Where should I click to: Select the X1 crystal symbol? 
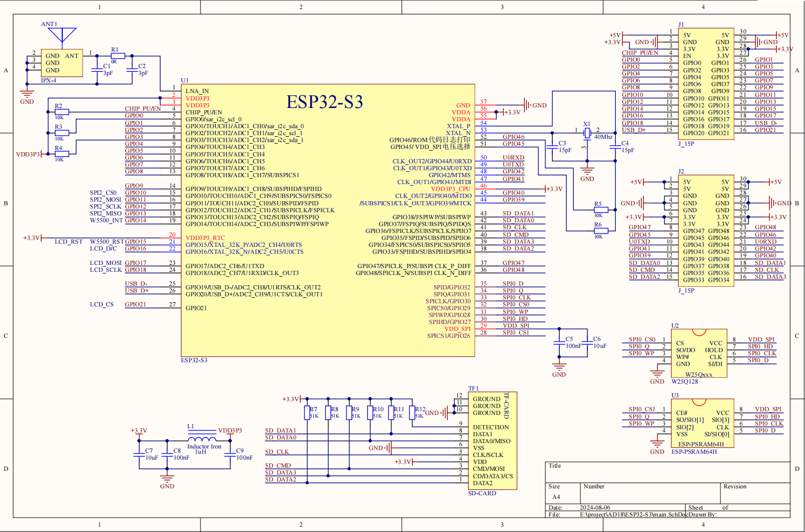(x=587, y=132)
